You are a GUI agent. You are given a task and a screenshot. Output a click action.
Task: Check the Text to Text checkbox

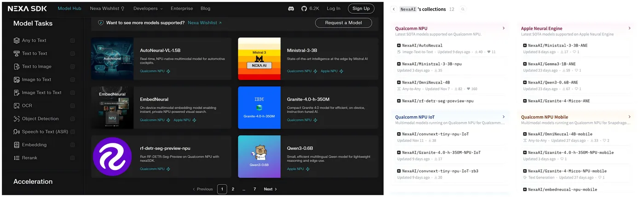click(73, 53)
